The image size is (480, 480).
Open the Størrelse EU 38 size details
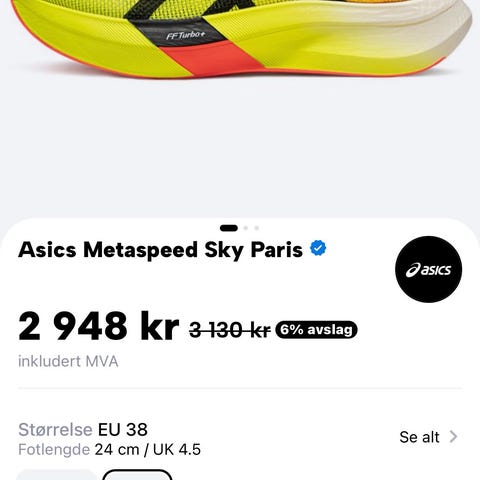pyautogui.click(x=83, y=429)
